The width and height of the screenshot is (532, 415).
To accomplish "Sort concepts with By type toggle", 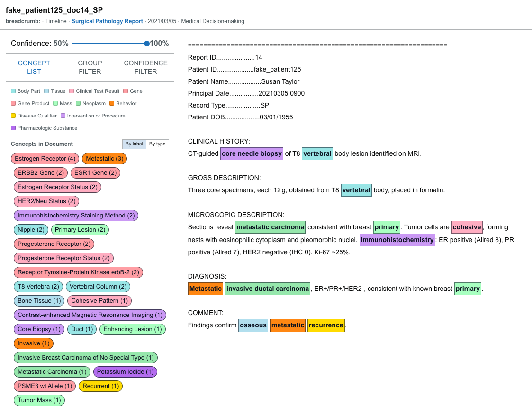I will click(157, 144).
